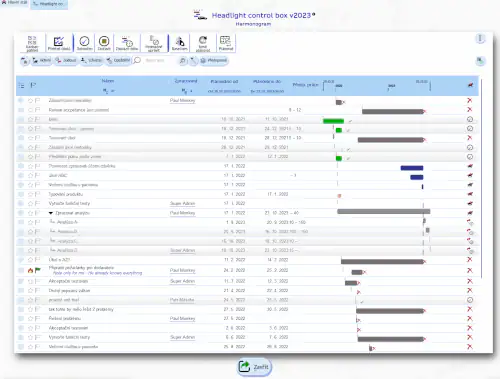Click the Baseline toolbar icon
This screenshot has width=500, height=379.
pos(180,43)
